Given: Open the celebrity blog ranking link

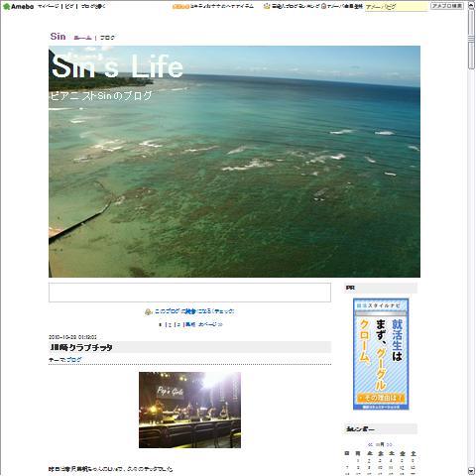Looking at the screenshot, I should [296, 6].
